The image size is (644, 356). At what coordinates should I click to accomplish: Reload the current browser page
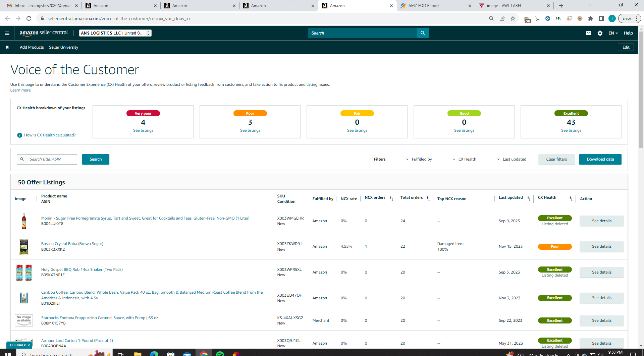[29, 18]
